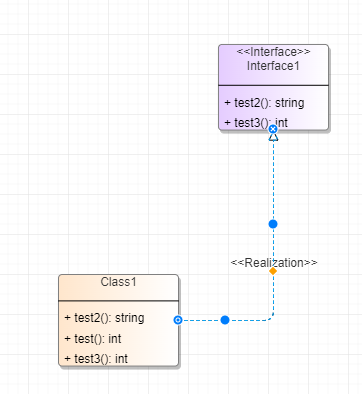Click the <<Interface>> stereotype text

[x=273, y=52]
